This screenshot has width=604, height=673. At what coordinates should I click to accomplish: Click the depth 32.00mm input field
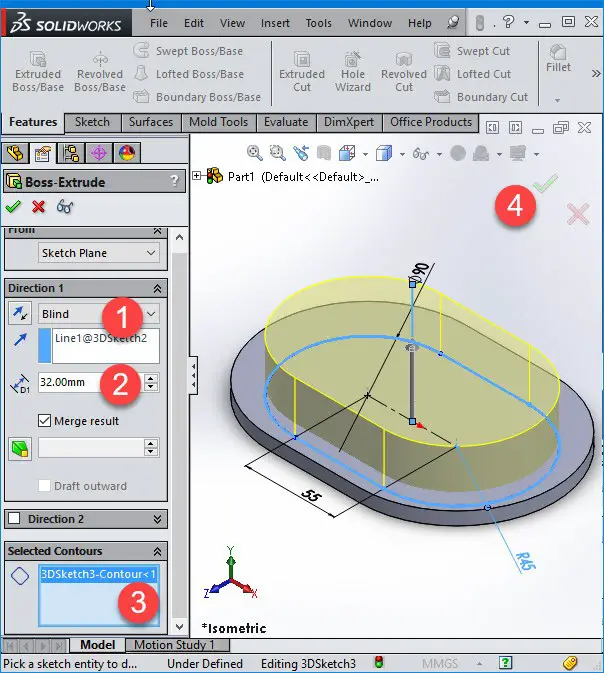(x=91, y=382)
